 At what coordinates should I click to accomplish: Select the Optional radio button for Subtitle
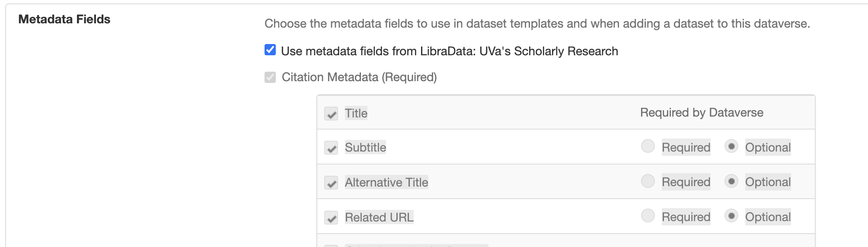coord(731,146)
